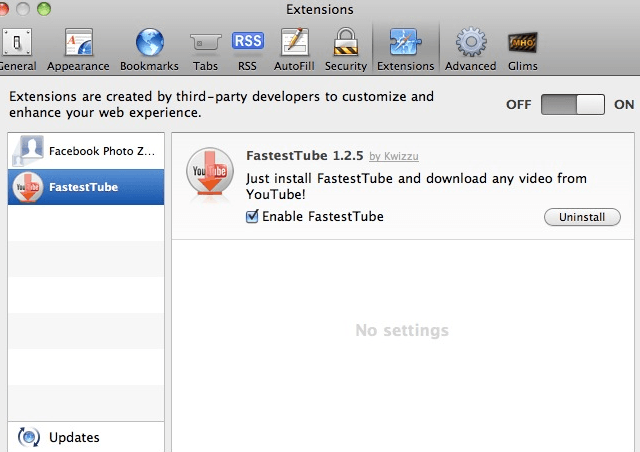Select FastestTube in the extension list
This screenshot has height=452, width=640.
[x=86, y=187]
